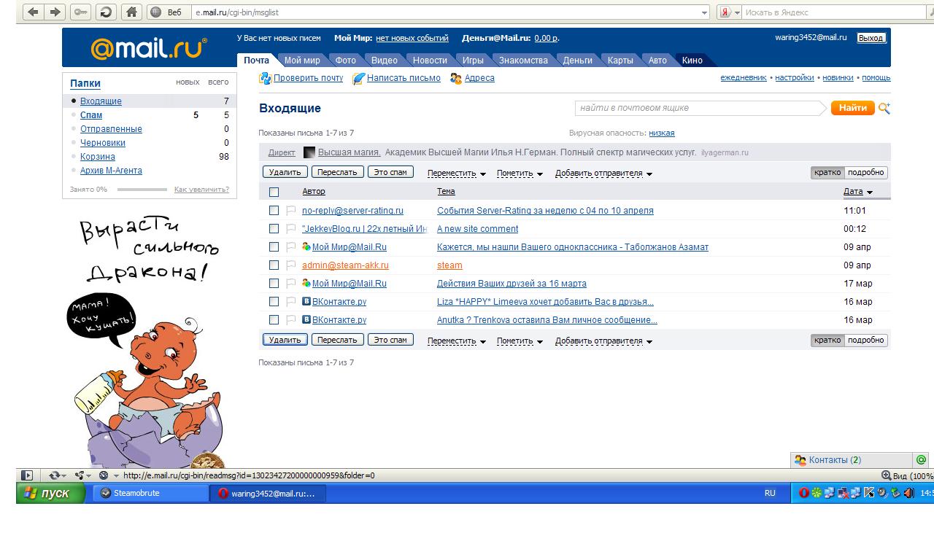Image resolution: width=934 pixels, height=560 pixels.
Task: Switch to the Кино tab
Action: [692, 61]
